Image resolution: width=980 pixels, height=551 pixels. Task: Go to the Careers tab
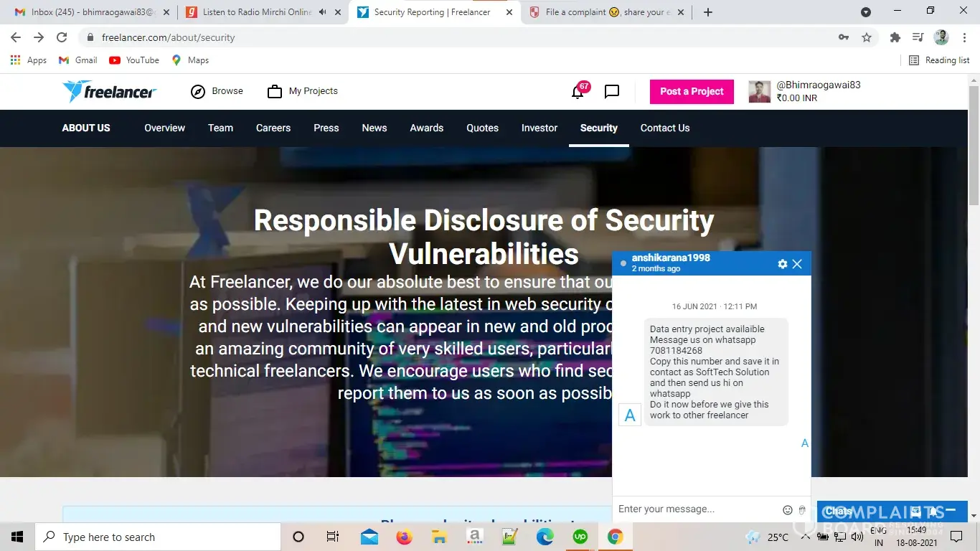[x=273, y=128]
